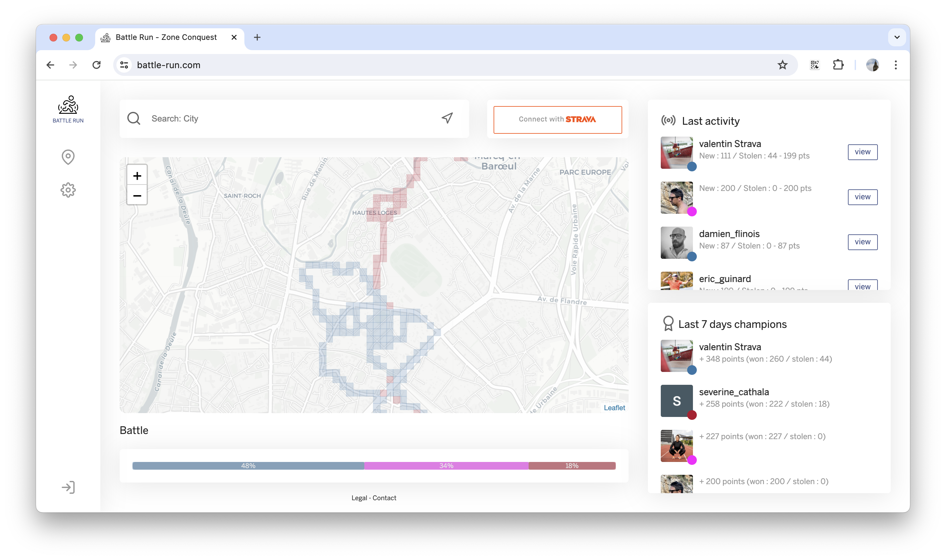Open the Battle Run logo home
This screenshot has width=946, height=560.
coord(68,109)
